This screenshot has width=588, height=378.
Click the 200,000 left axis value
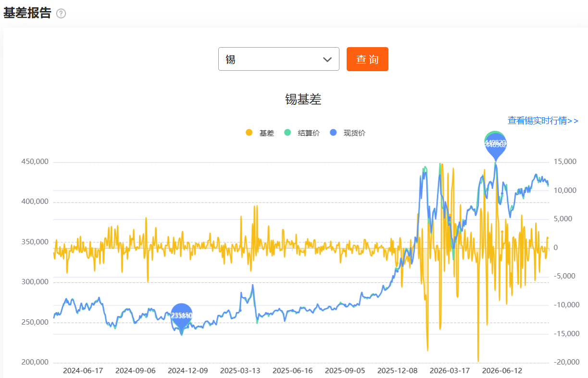pyautogui.click(x=35, y=362)
